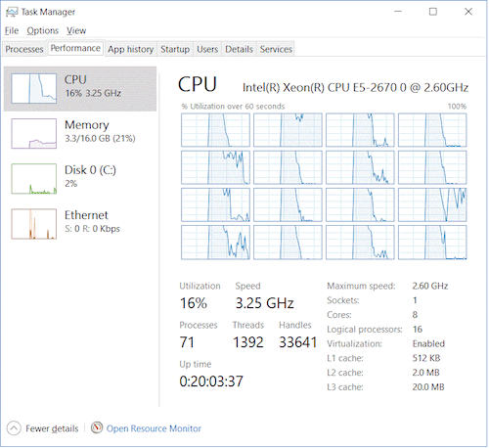Click the Maximum speed 2.60 GHz value
This screenshot has height=448, width=489.
[x=430, y=286]
